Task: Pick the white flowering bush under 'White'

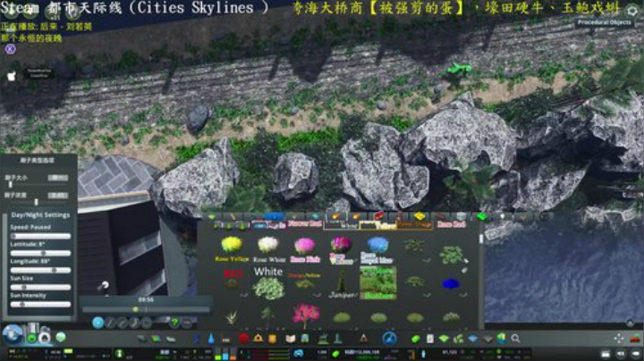Action: point(268,288)
